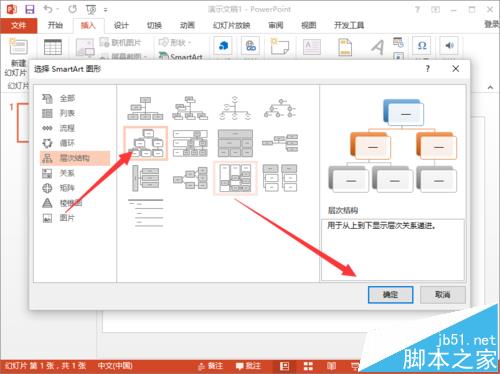Click the Office apps store icon
The image size is (500, 374).
[223, 46]
